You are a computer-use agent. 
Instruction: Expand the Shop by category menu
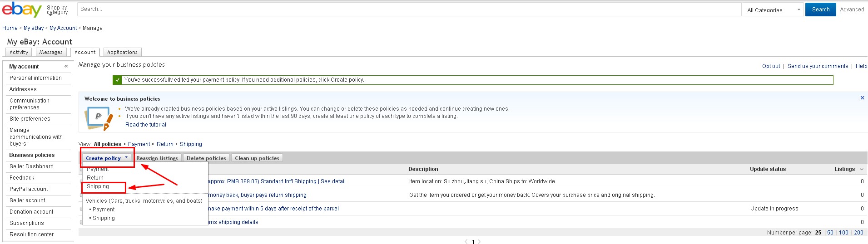coord(57,10)
